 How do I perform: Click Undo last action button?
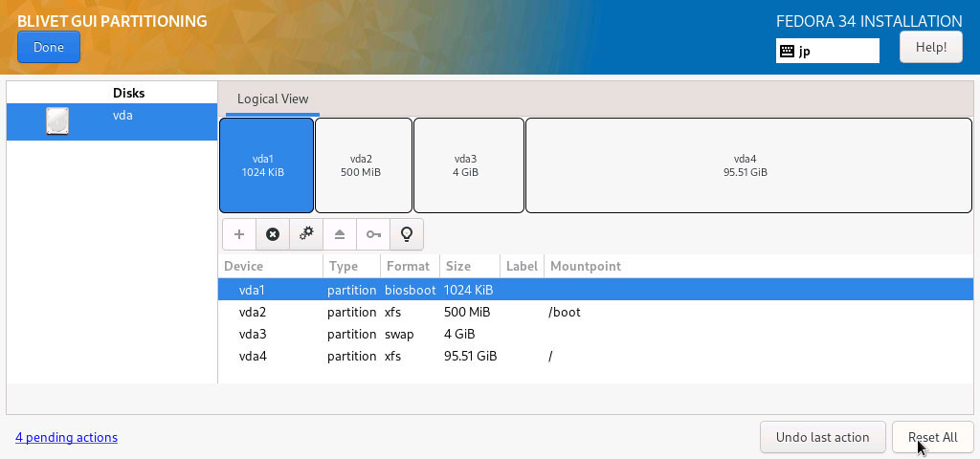coord(822,437)
